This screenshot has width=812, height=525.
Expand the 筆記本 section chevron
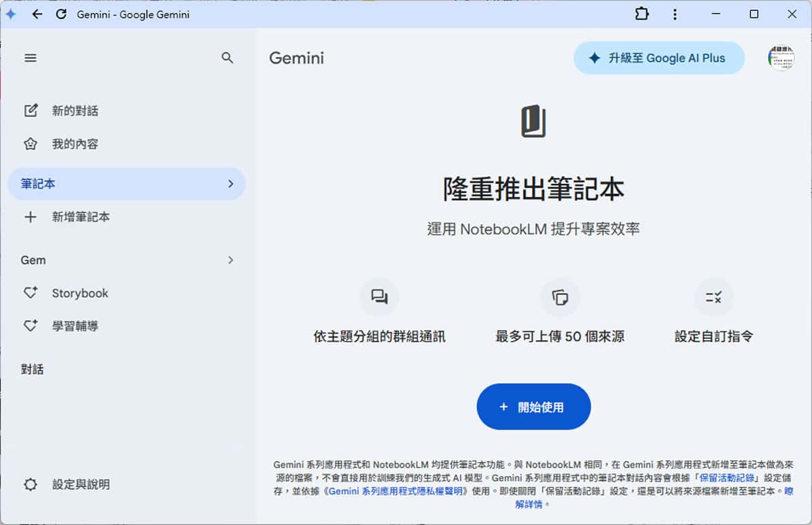pyautogui.click(x=231, y=183)
